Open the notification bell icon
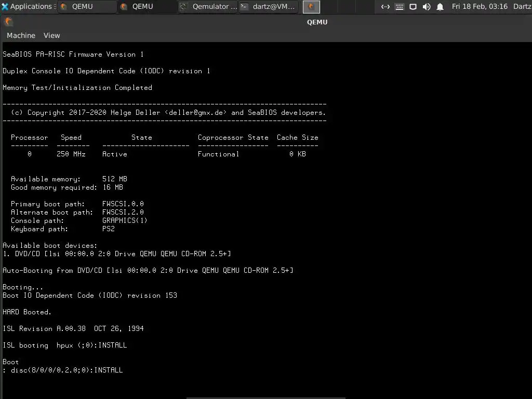The image size is (532, 399). pos(440,7)
